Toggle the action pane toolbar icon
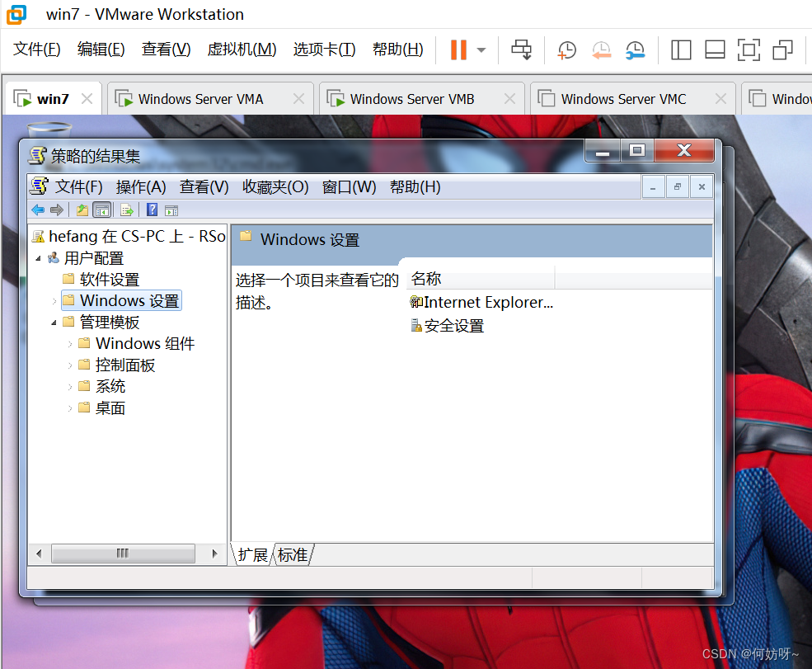Image resolution: width=812 pixels, height=669 pixels. pyautogui.click(x=171, y=210)
